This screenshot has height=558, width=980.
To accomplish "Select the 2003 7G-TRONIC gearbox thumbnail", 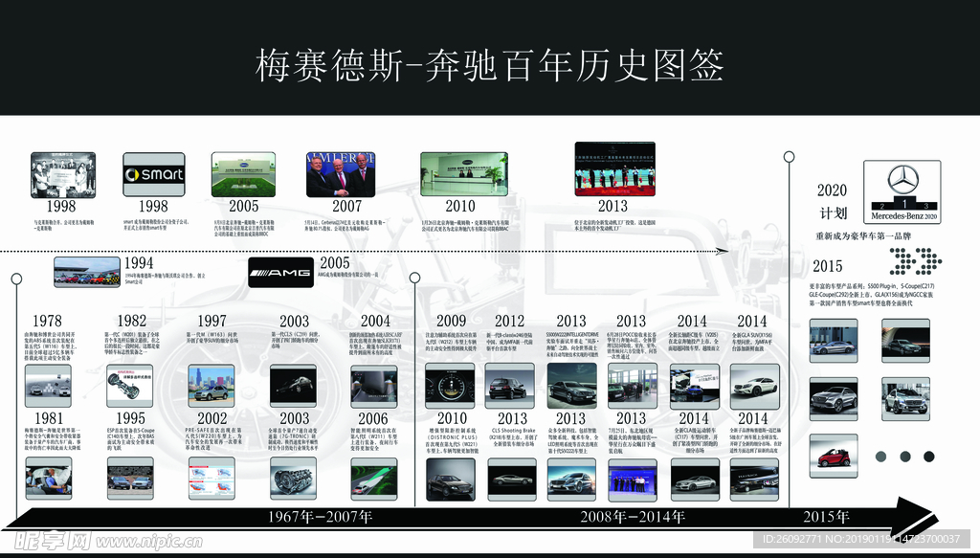I will coord(293,479).
